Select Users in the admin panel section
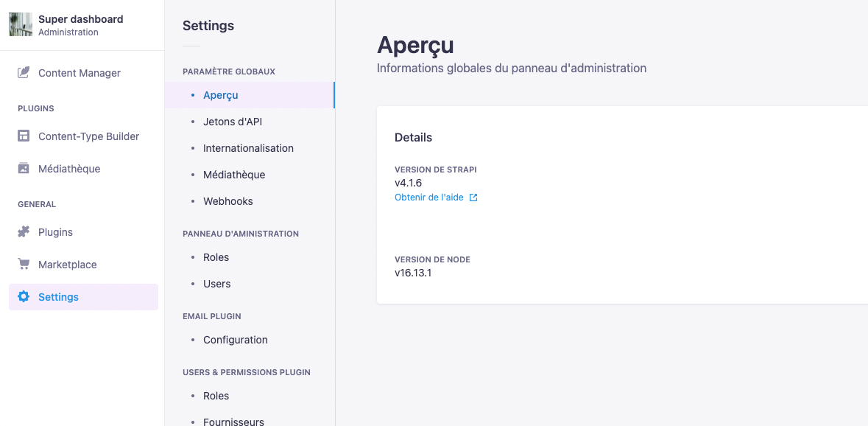868x426 pixels. pos(216,283)
